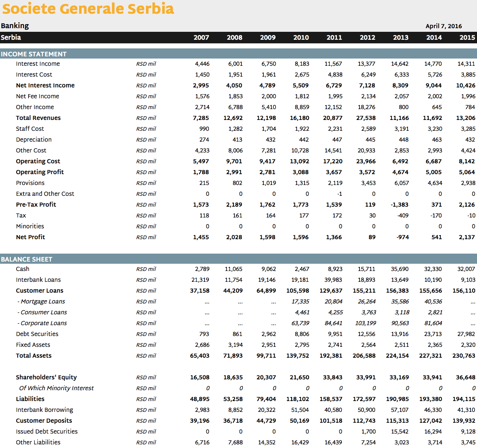Select the Shareholders' Equity row label

pos(46,378)
